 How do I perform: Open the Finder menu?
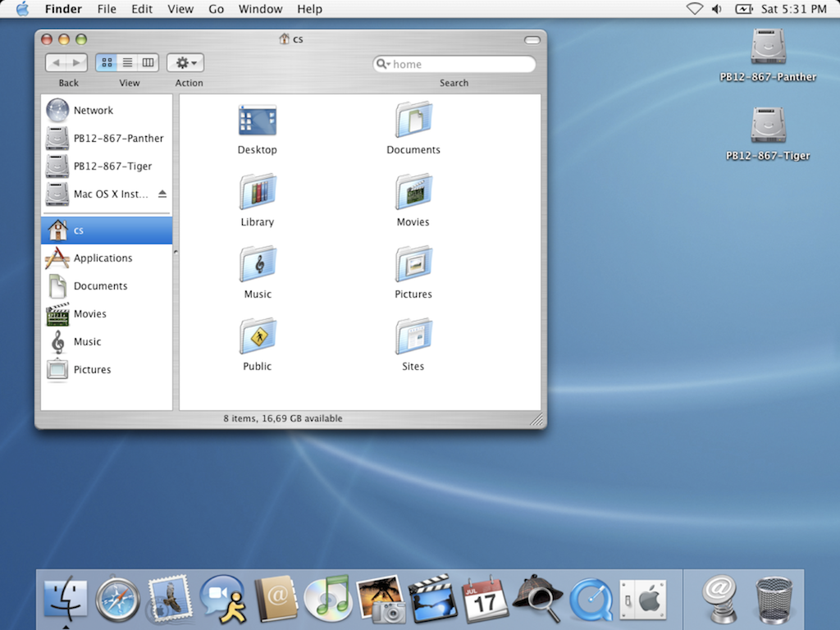coord(63,9)
